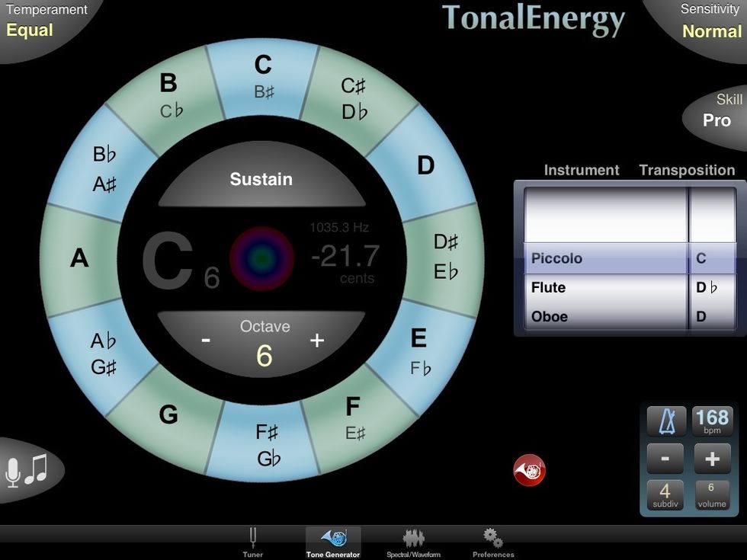The height and width of the screenshot is (560, 747).
Task: Open the Tuner tab
Action: click(x=252, y=542)
